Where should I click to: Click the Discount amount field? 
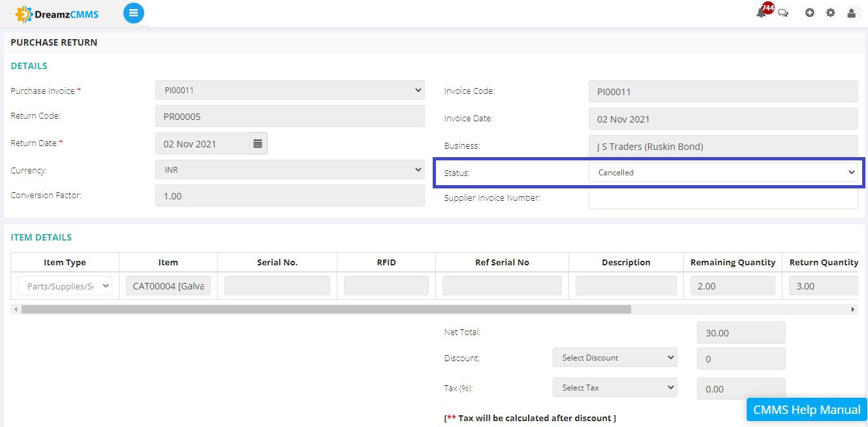coord(741,359)
